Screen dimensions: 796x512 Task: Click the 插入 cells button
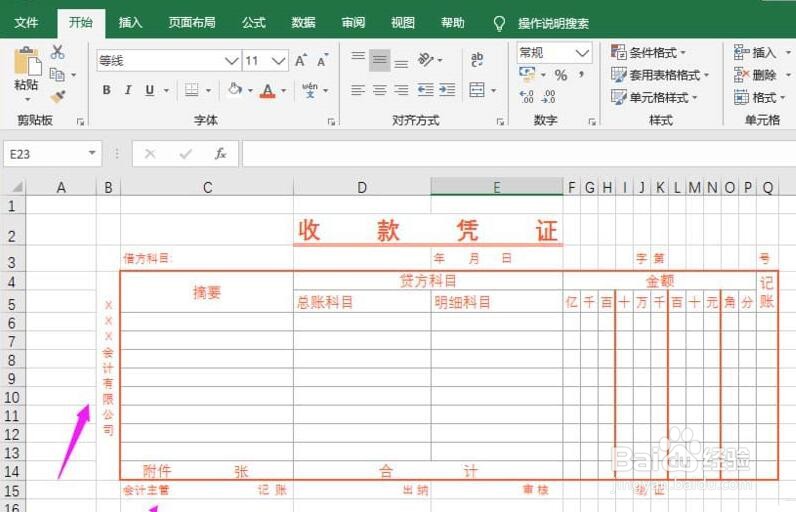click(x=755, y=52)
